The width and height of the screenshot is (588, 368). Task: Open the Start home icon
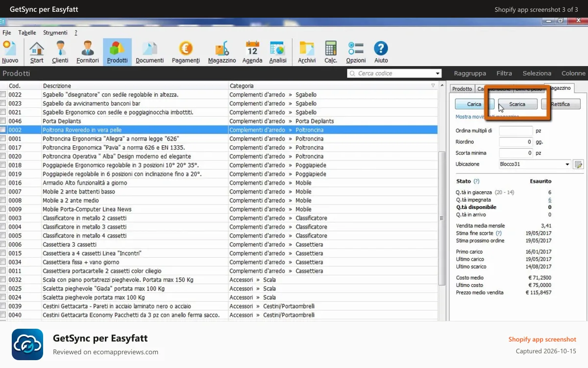point(37,52)
